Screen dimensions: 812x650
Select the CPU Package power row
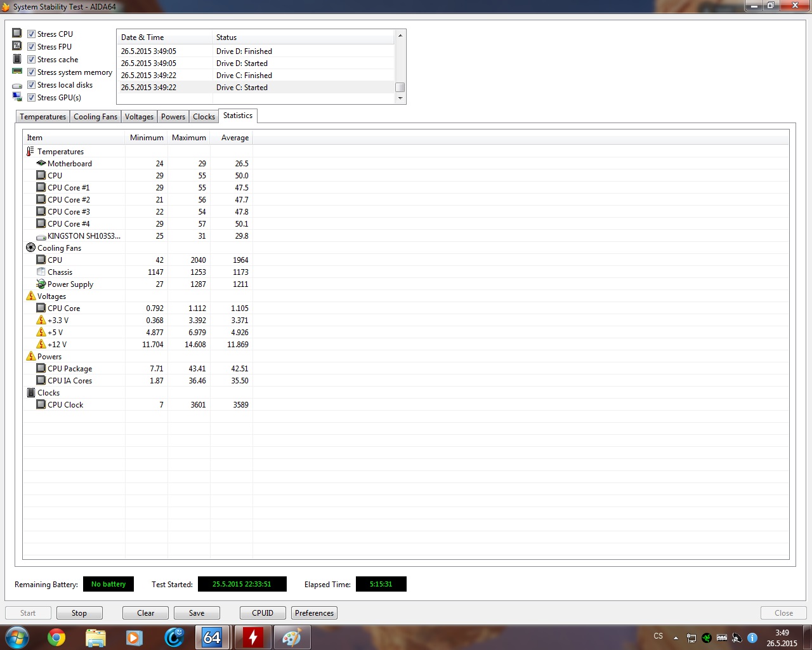pos(138,369)
